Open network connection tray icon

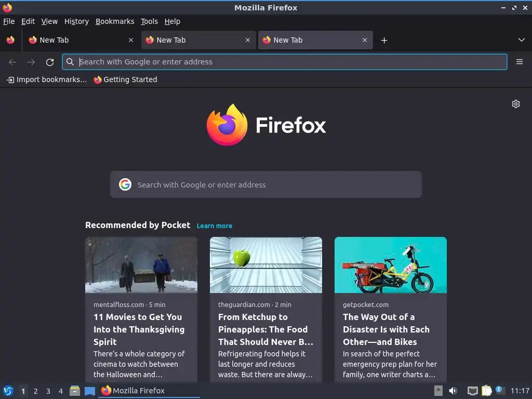pos(473,391)
